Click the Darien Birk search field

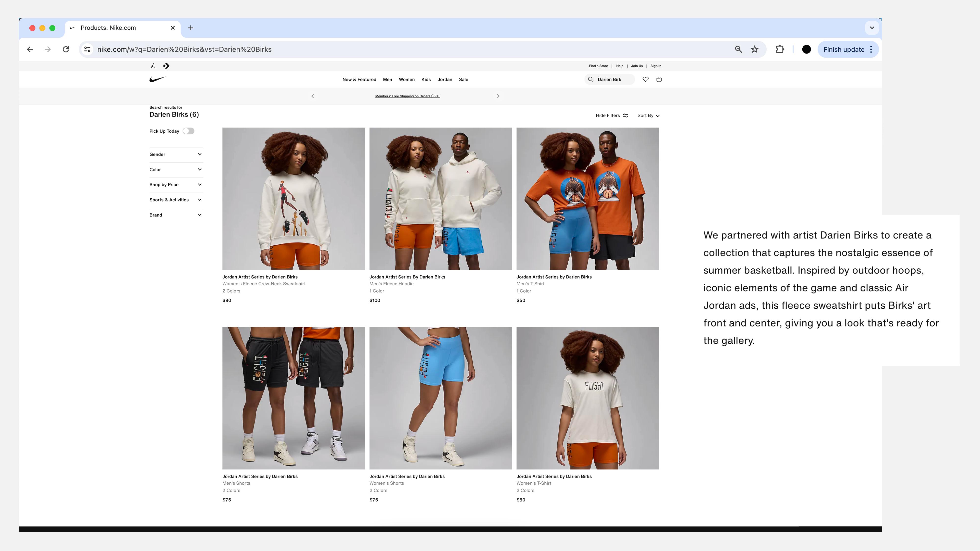tap(610, 79)
